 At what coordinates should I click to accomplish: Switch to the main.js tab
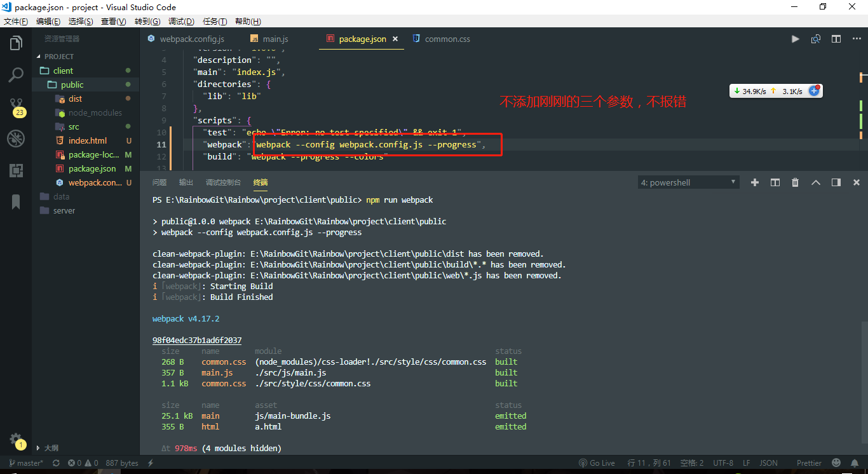[x=275, y=39]
